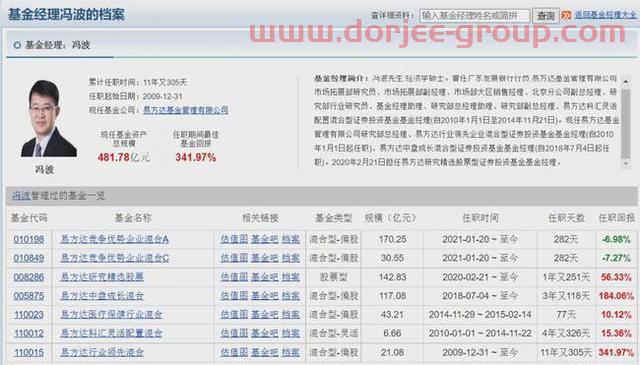Open 档案 for fund 110015
The width and height of the screenshot is (640, 365).
click(x=291, y=352)
